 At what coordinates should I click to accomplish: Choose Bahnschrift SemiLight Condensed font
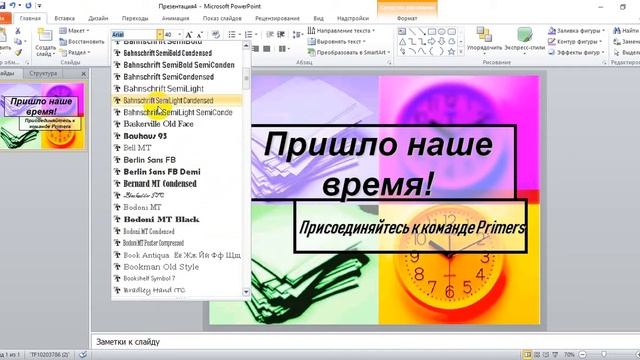coord(177,100)
